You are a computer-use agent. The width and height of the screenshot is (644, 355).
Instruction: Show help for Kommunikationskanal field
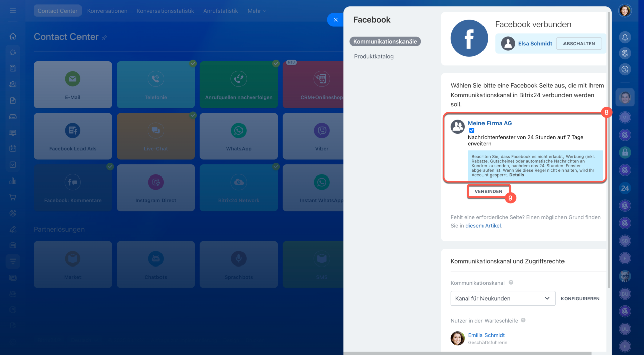click(511, 283)
